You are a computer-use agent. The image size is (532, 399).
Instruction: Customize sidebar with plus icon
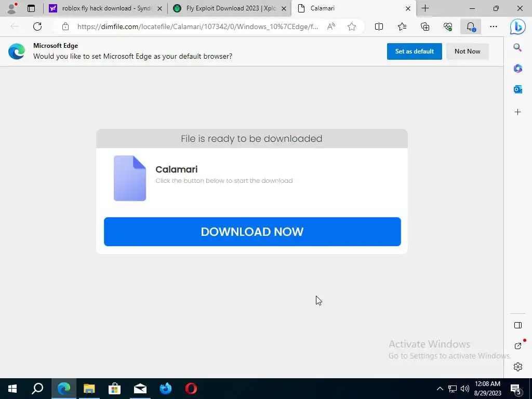(518, 112)
